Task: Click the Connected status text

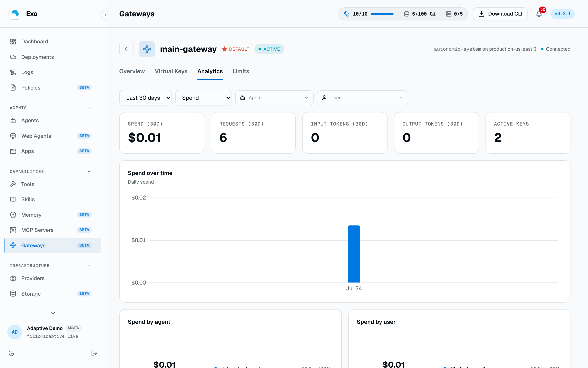Action: click(x=558, y=49)
